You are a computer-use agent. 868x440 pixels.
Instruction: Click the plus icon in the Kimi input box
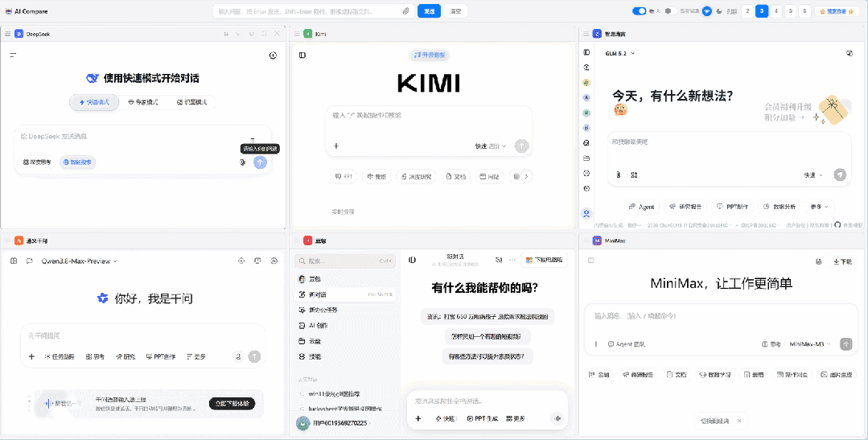(336, 146)
